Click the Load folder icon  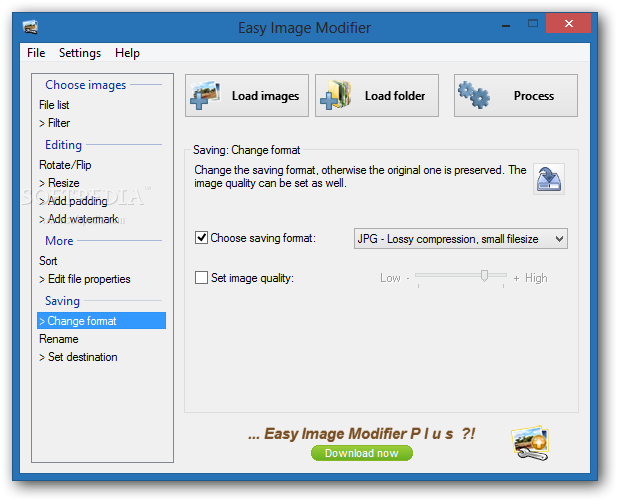336,95
